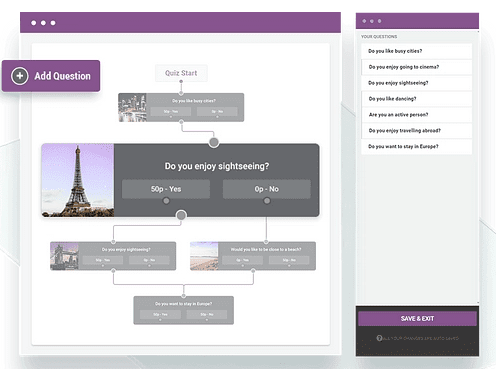Click top connector of stay in Europe card
Screen dimensions: 496x369
[x=184, y=296]
